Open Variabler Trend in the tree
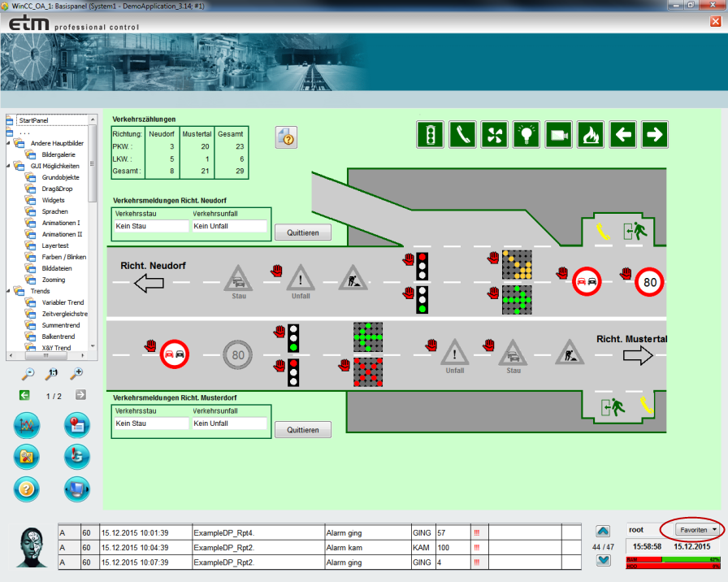Image resolution: width=728 pixels, height=582 pixels. 63,302
